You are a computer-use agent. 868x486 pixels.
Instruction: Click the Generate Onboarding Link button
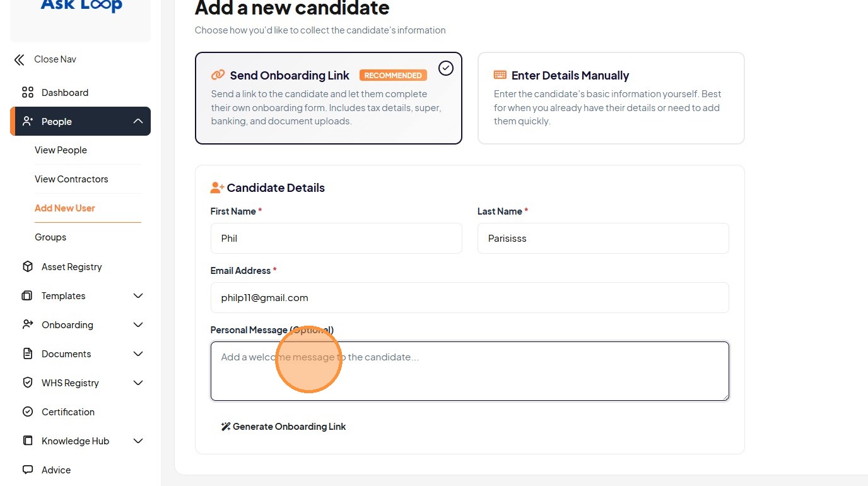[x=283, y=427]
